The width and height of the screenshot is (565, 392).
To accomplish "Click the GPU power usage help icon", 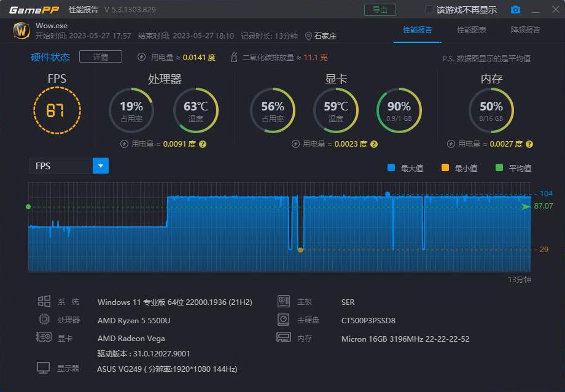I will click(x=374, y=144).
